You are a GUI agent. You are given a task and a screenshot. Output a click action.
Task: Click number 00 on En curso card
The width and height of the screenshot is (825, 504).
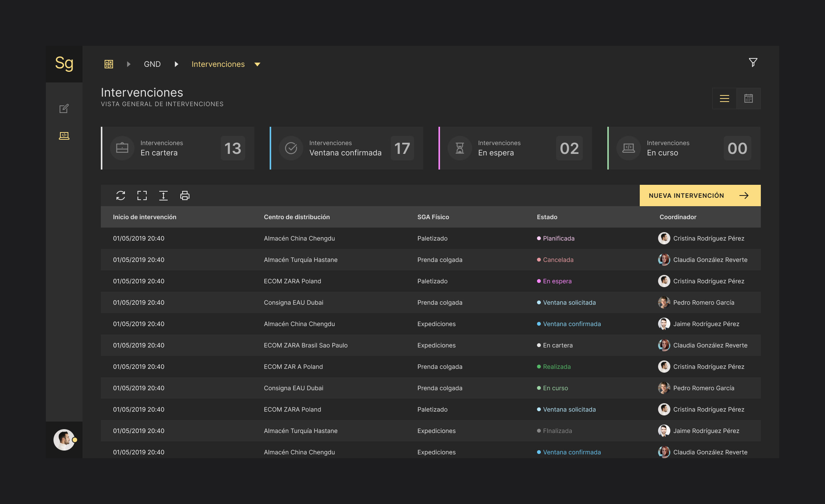(737, 148)
